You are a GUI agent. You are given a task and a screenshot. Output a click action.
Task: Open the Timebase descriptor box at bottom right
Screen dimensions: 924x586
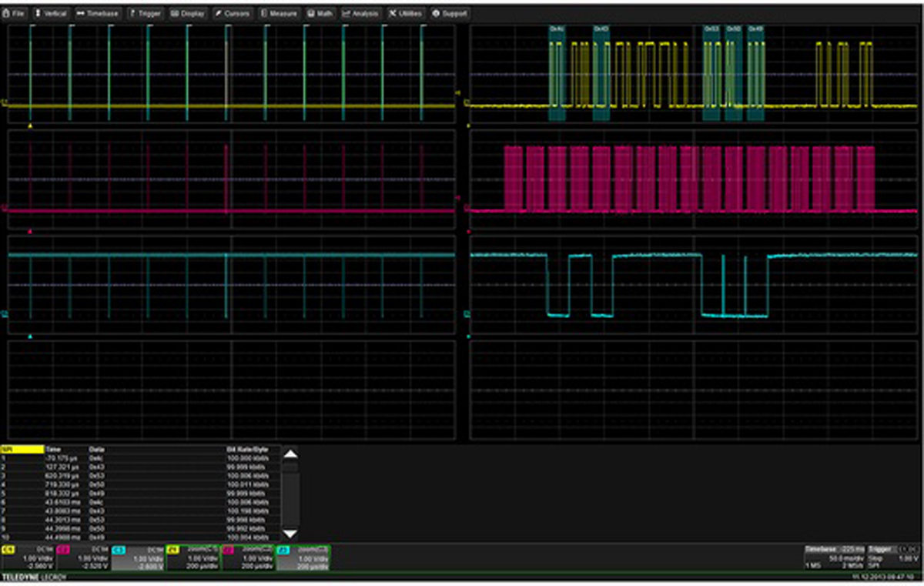pos(834,558)
